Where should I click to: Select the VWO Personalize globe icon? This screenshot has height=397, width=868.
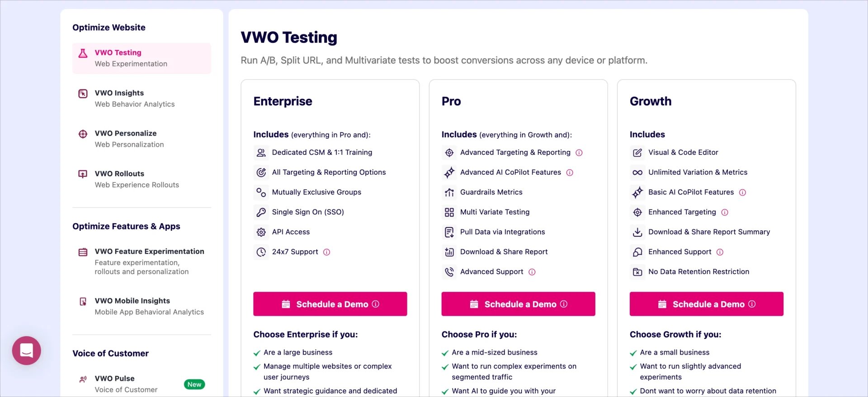coord(83,134)
